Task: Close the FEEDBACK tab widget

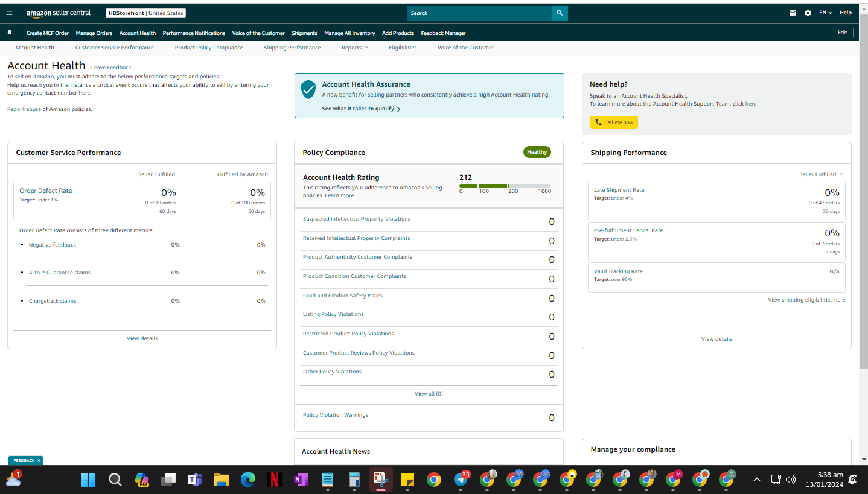Action: click(38, 461)
